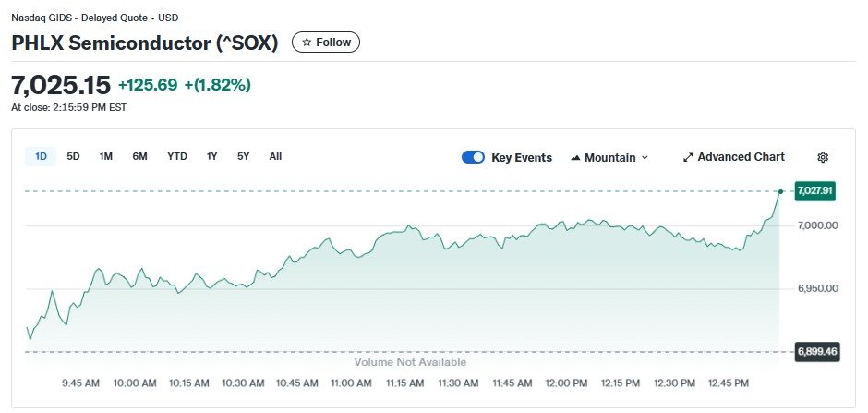The height and width of the screenshot is (413, 868).
Task: Open the Advanced Chart link
Action: (x=741, y=157)
